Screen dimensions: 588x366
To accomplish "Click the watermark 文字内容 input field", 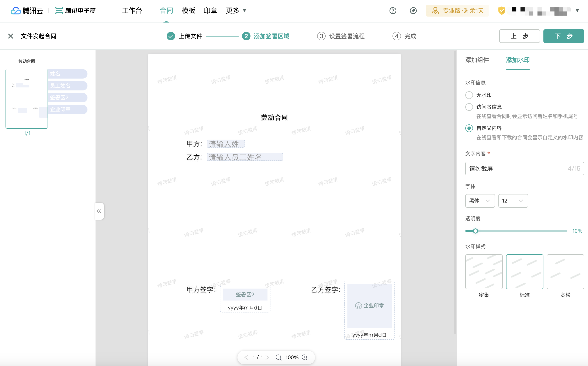I will pyautogui.click(x=524, y=169).
